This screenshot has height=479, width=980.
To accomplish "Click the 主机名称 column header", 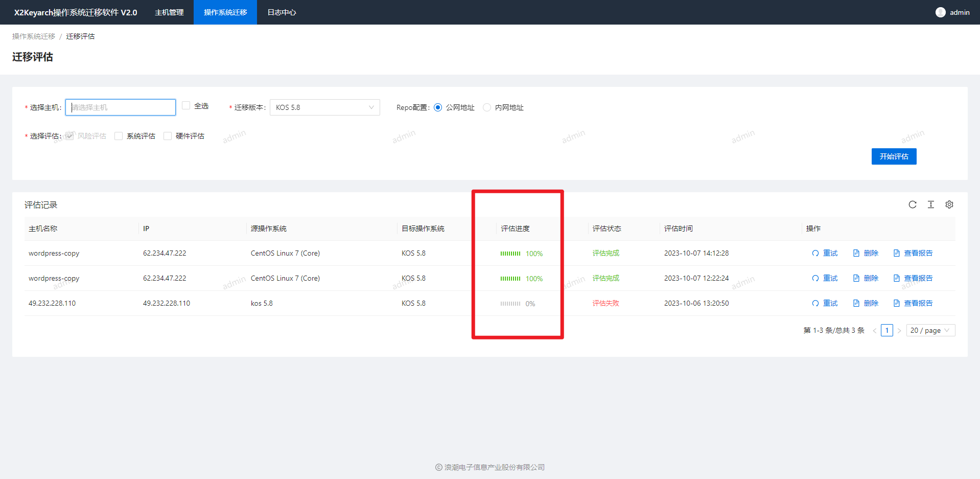I will click(43, 229).
